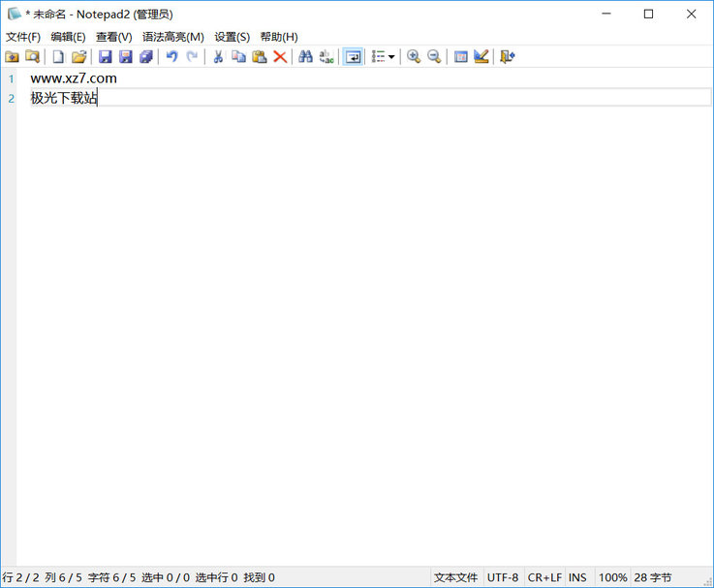The width and height of the screenshot is (714, 588).
Task: Click the add to favorites toolbar icon
Action: (12, 57)
